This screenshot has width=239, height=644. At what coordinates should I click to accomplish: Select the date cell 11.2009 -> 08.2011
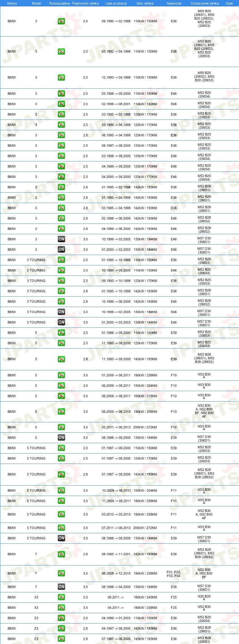point(116,501)
